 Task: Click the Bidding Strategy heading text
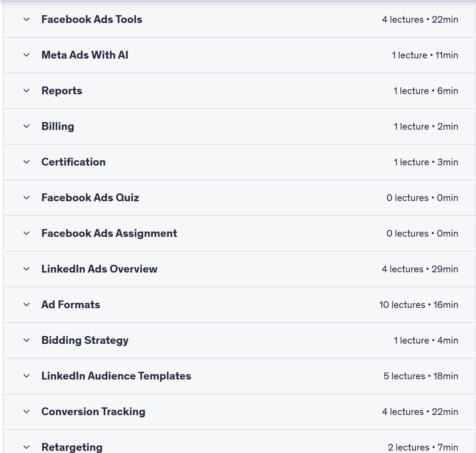coord(85,340)
